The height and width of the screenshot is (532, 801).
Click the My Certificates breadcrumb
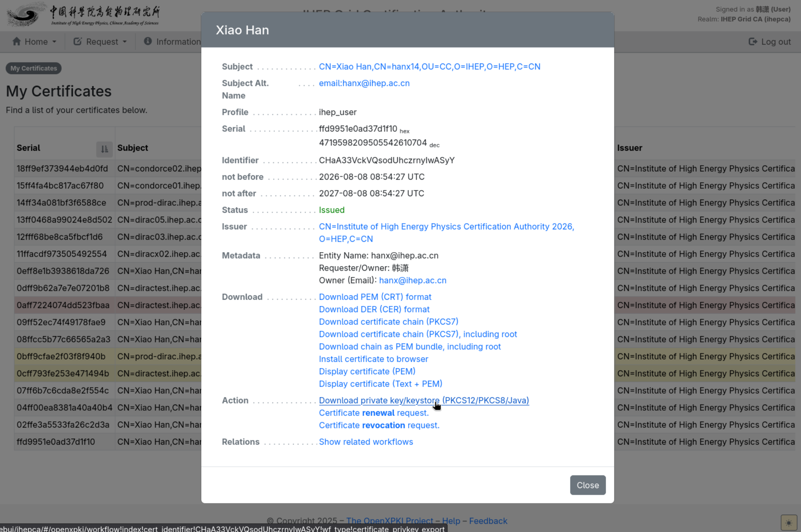(34, 68)
